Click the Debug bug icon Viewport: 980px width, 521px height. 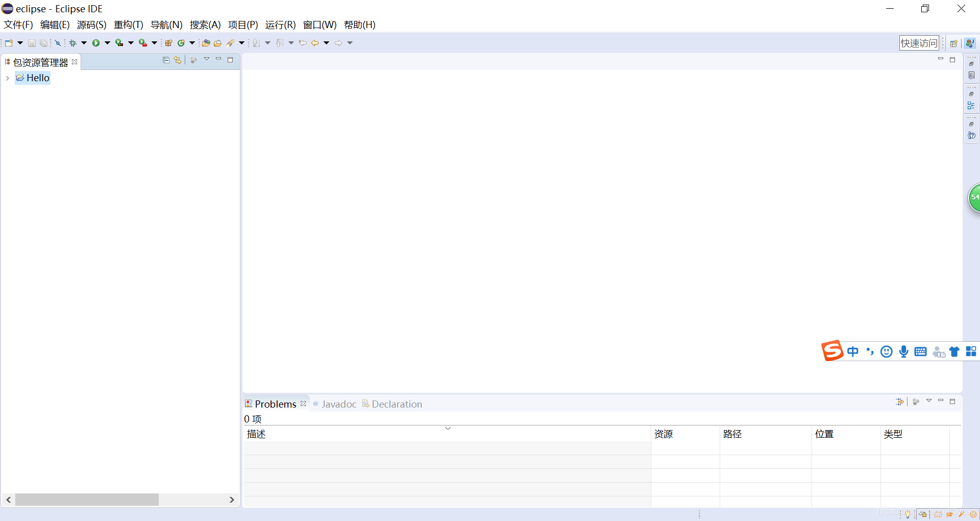(73, 43)
